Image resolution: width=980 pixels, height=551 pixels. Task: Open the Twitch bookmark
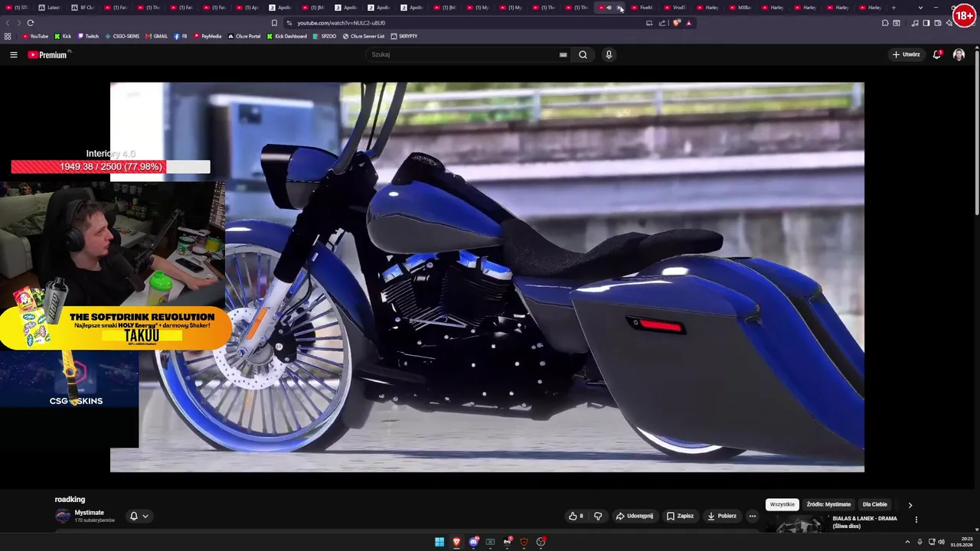(87, 36)
